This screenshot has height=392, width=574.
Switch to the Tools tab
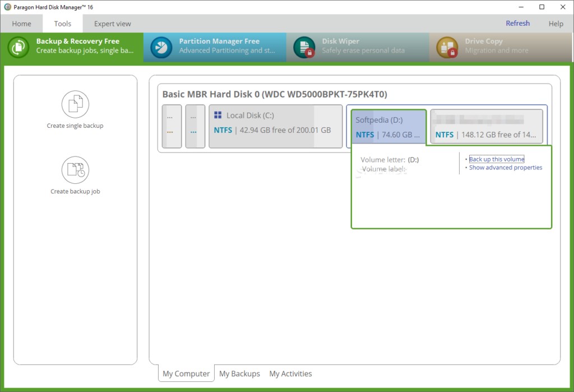pyautogui.click(x=63, y=24)
